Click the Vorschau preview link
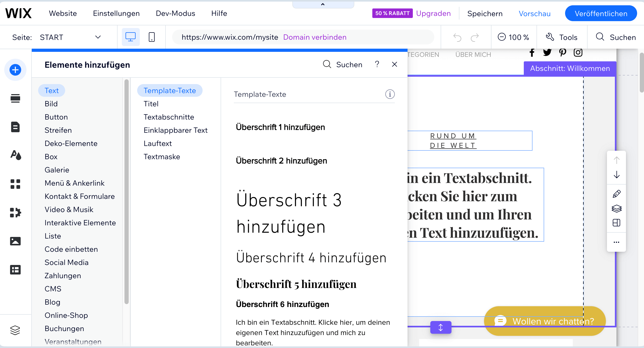Viewport: 644px width, 348px height. pos(535,13)
